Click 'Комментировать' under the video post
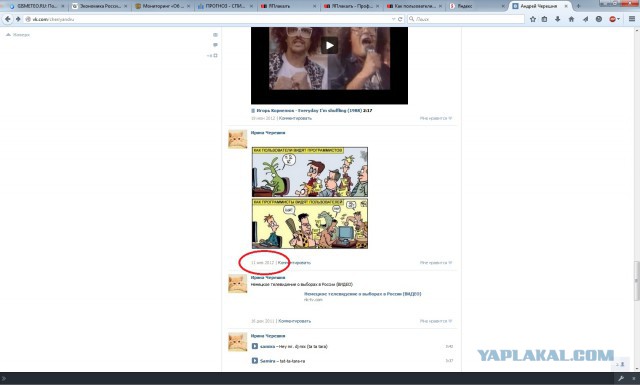 [x=295, y=118]
